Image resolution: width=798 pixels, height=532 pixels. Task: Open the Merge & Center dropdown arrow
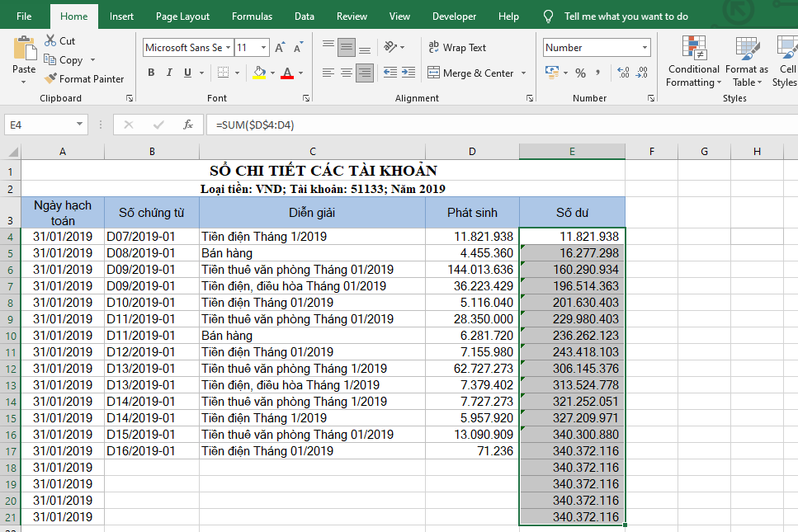(523, 73)
